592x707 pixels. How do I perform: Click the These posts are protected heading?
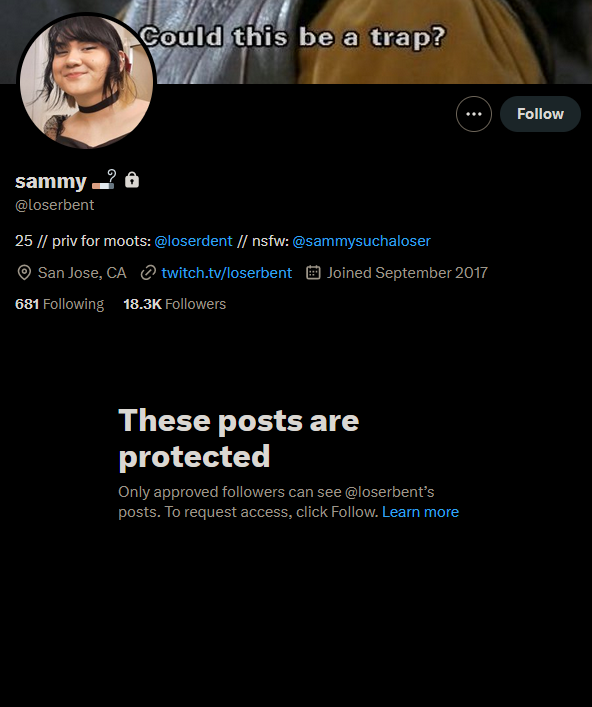(239, 438)
